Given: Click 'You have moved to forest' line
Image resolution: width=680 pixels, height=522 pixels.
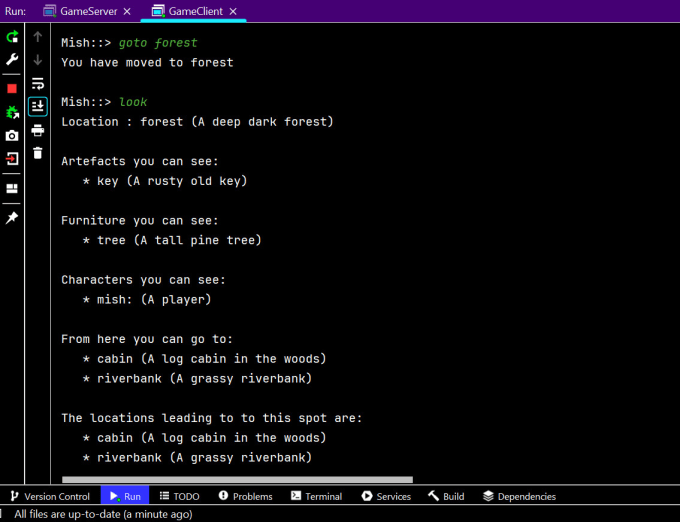Looking at the screenshot, I should tap(147, 62).
